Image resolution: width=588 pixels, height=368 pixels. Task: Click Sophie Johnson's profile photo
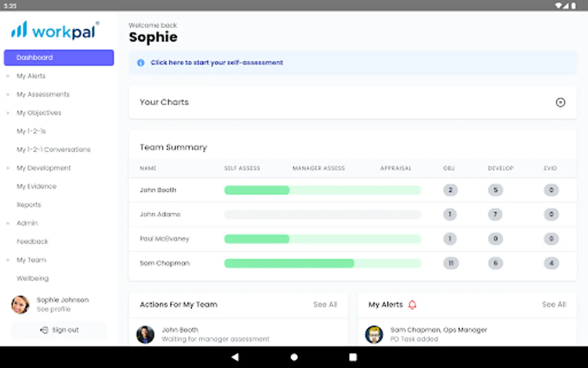tap(20, 305)
